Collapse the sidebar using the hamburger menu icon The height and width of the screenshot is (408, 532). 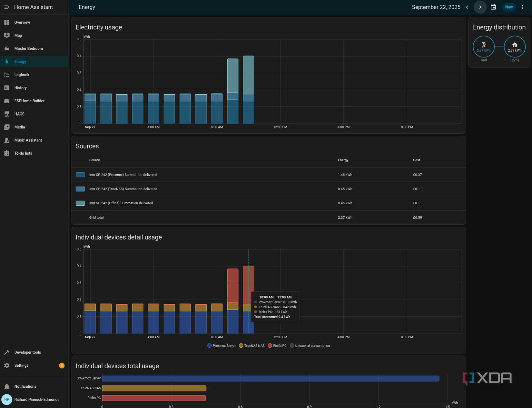pyautogui.click(x=6, y=7)
